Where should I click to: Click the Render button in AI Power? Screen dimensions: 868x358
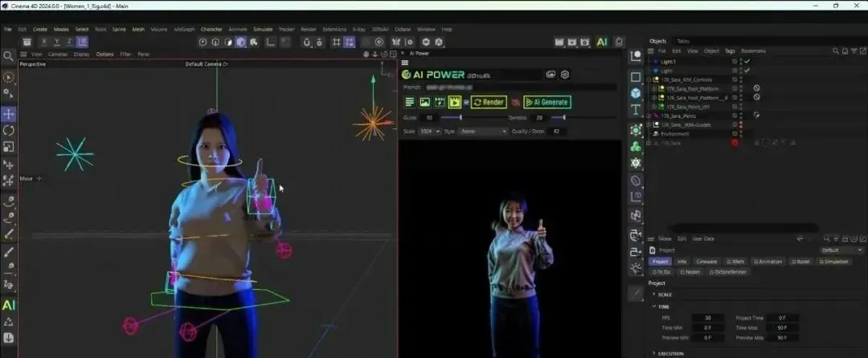click(x=489, y=102)
